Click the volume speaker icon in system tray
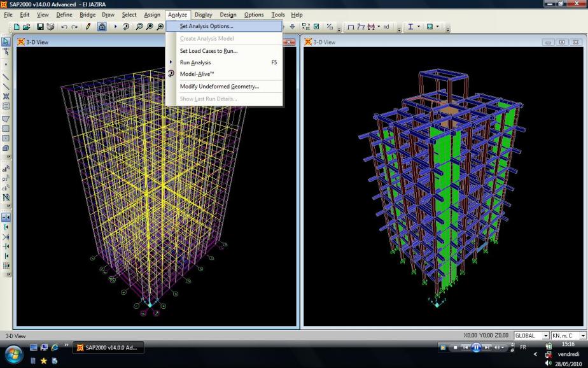Image resolution: width=588 pixels, height=368 pixels. point(549,363)
